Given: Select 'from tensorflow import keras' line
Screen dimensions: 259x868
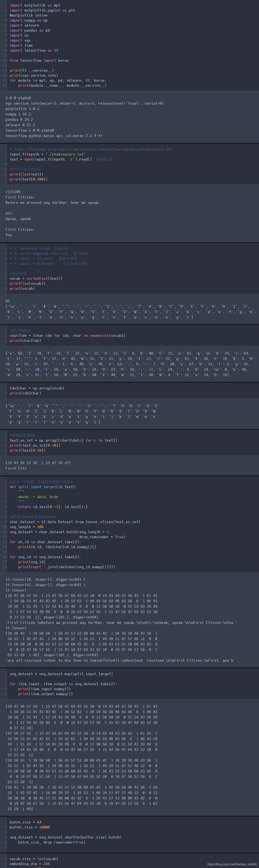Looking at the screenshot, I should tap(39, 61).
